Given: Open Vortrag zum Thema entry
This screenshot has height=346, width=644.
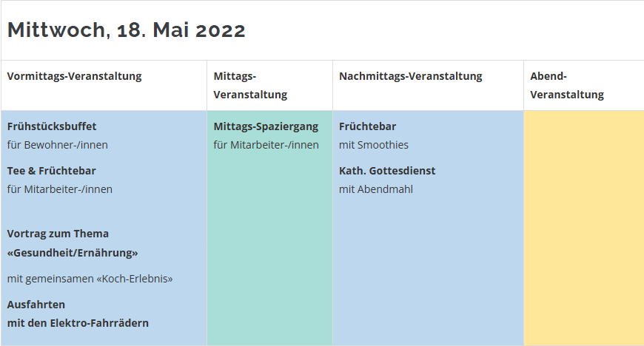Looking at the screenshot, I should [x=58, y=234].
